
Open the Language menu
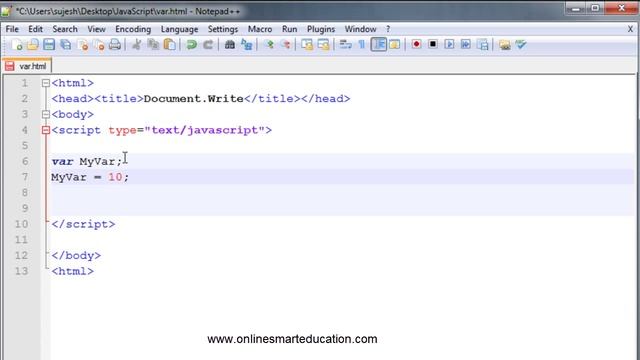179,29
